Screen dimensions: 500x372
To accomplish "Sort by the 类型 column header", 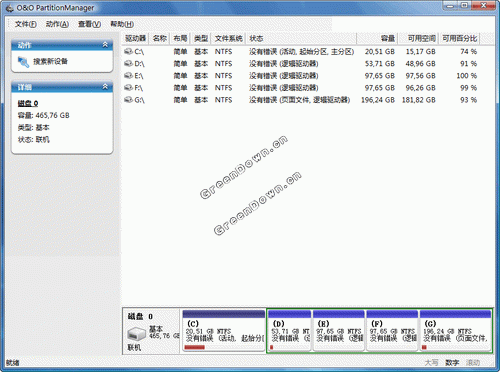I will 201,39.
